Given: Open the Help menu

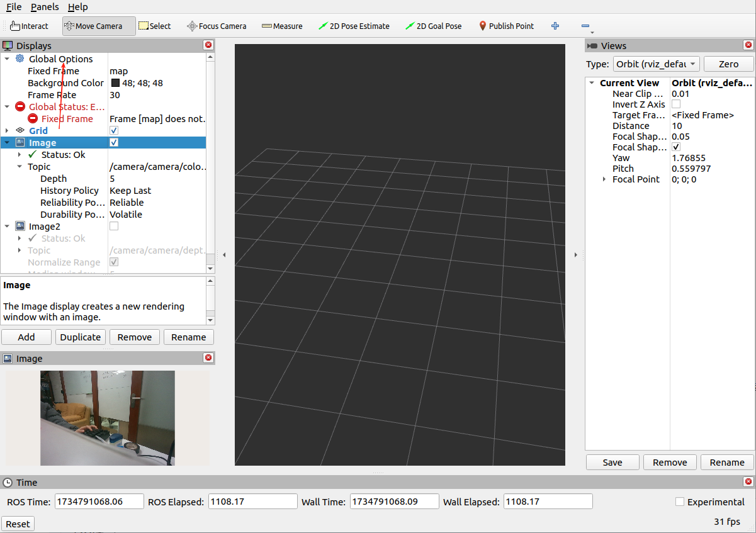Looking at the screenshot, I should coord(78,7).
